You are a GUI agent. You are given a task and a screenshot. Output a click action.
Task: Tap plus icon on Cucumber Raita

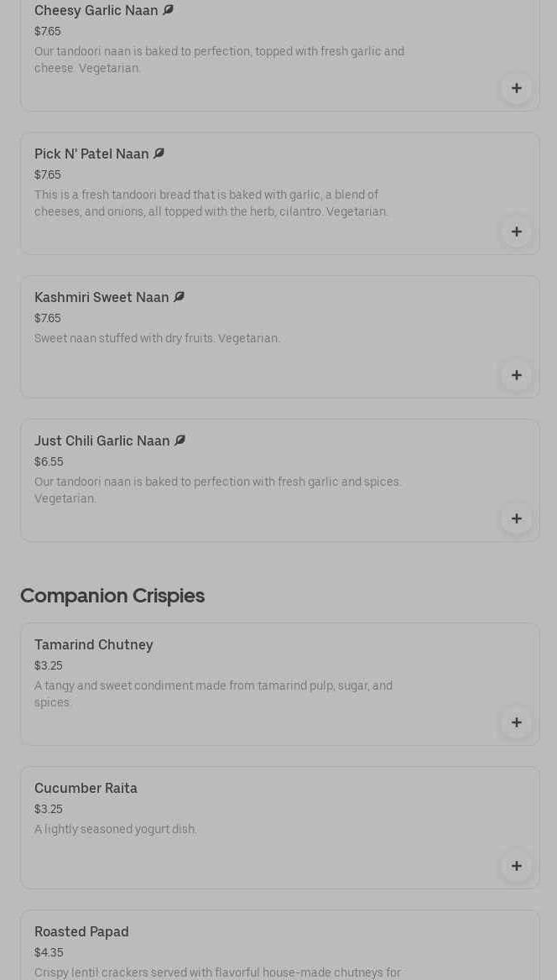[516, 866]
